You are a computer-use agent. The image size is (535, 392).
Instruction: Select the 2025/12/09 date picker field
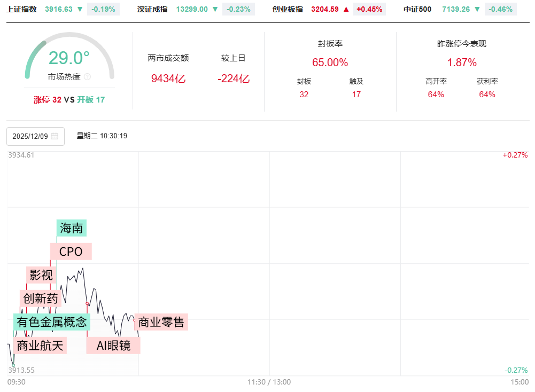tap(35, 136)
